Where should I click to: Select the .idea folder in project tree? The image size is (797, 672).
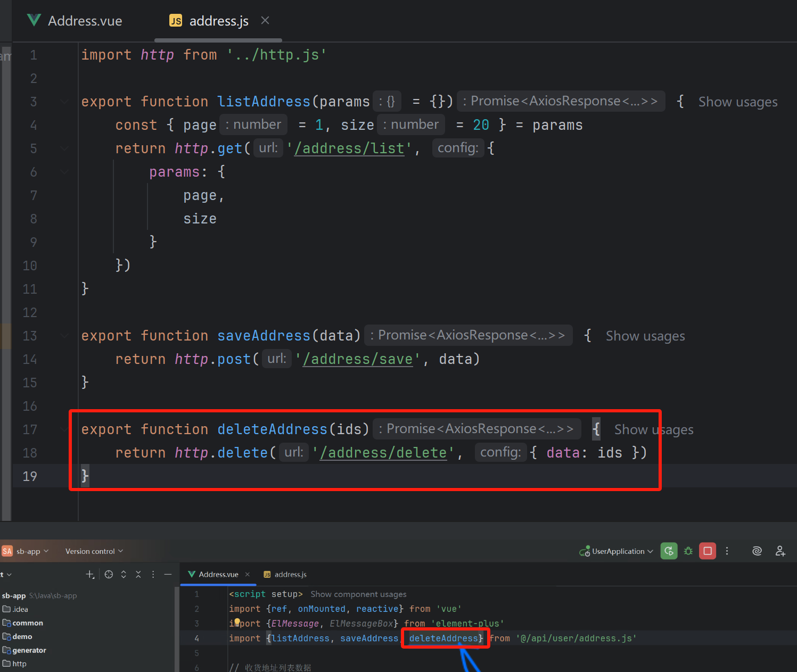(x=15, y=609)
